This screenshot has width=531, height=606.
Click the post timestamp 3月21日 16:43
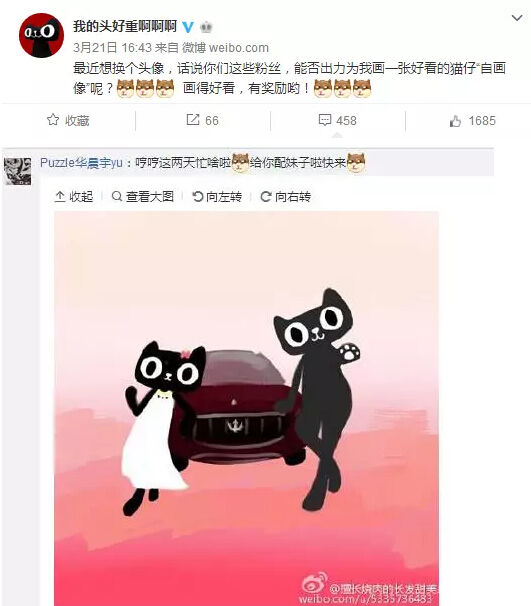click(112, 48)
